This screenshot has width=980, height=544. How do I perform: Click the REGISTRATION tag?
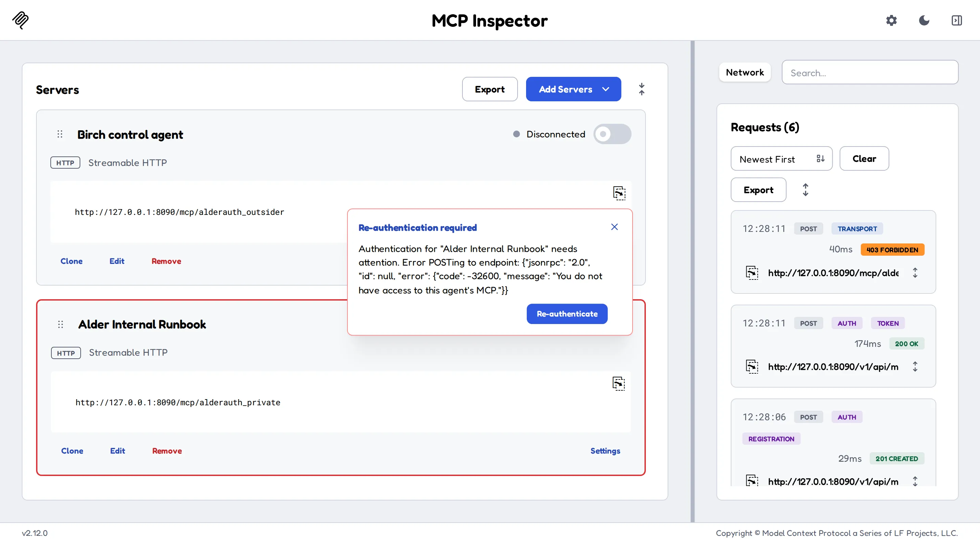click(x=771, y=439)
